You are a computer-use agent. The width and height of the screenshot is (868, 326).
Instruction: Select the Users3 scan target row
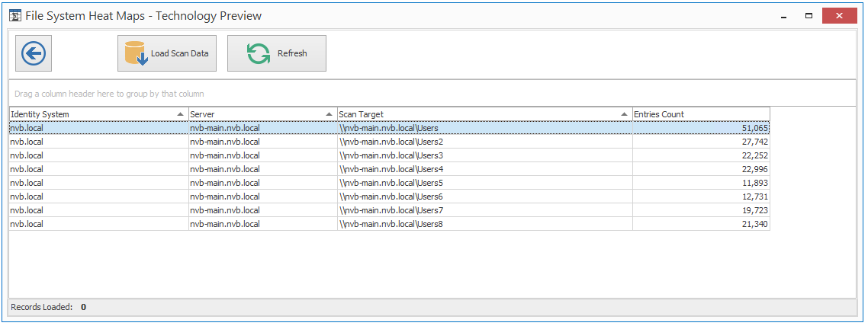pos(391,155)
